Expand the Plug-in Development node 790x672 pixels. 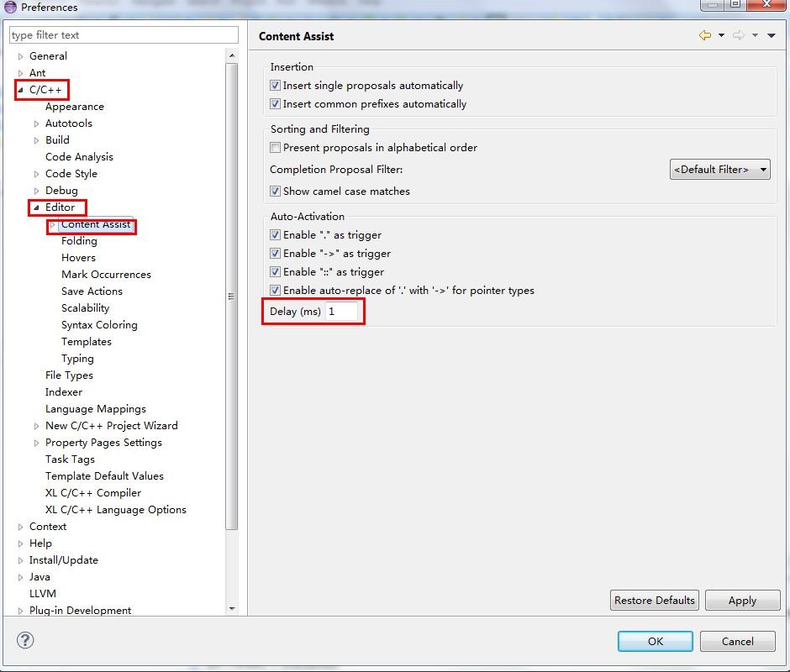click(21, 611)
